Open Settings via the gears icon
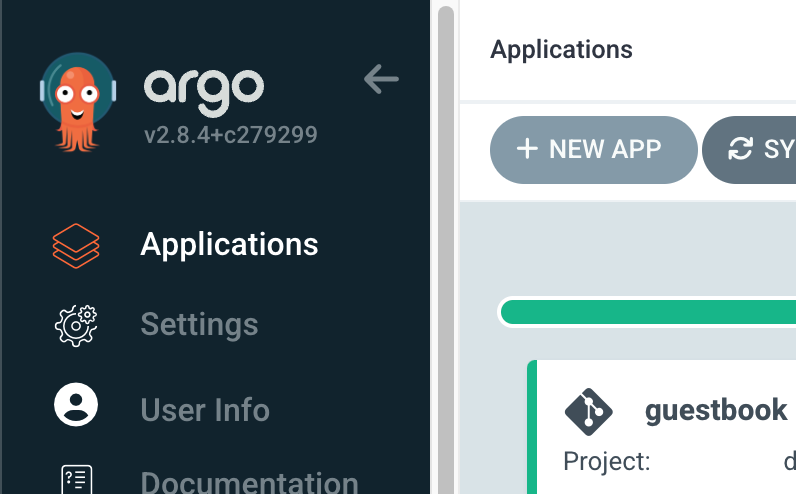 (76, 325)
